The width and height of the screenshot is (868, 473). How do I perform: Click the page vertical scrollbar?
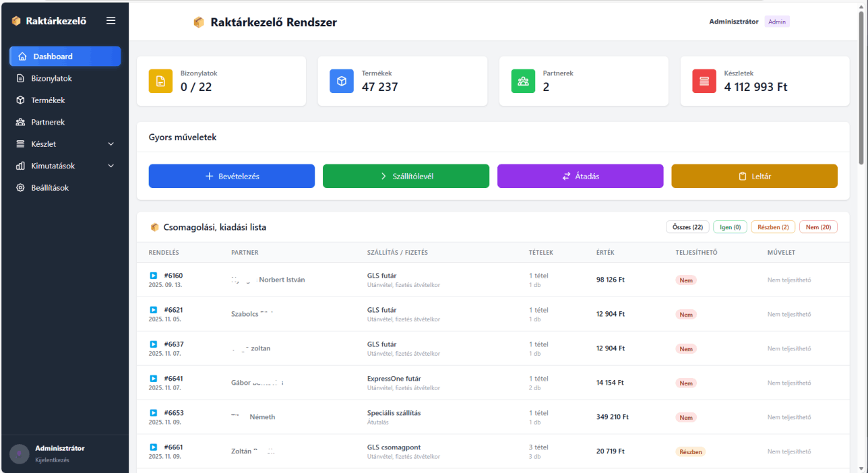[x=862, y=88]
